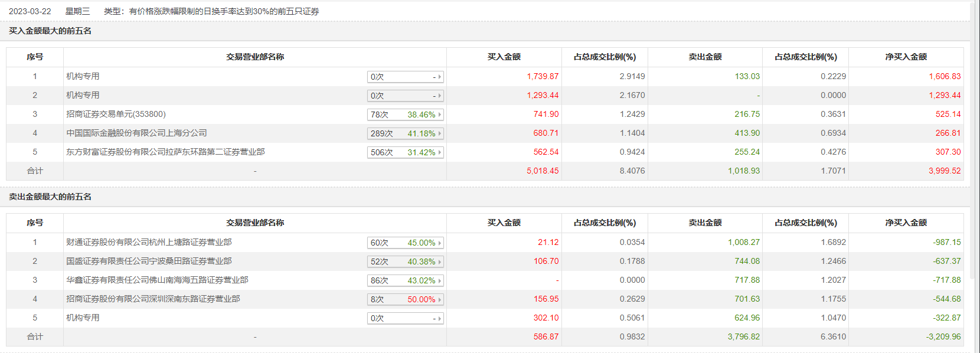Click the buy total 5,018.45
The height and width of the screenshot is (353, 980).
click(x=543, y=171)
